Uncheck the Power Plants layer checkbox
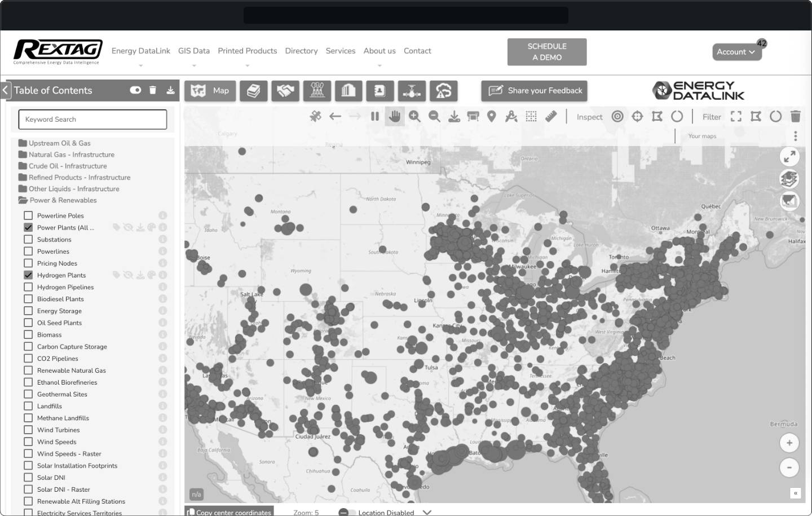The image size is (812, 516). pyautogui.click(x=28, y=227)
